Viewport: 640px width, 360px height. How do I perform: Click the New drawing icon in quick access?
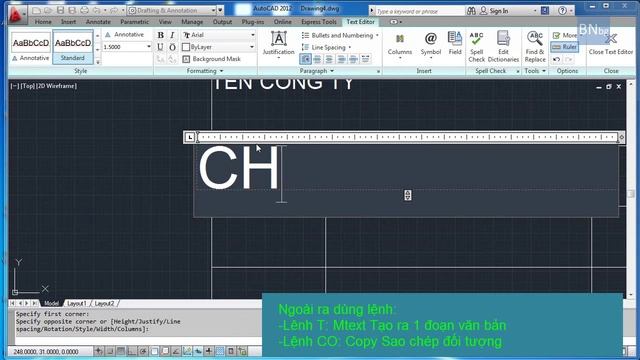(x=36, y=10)
